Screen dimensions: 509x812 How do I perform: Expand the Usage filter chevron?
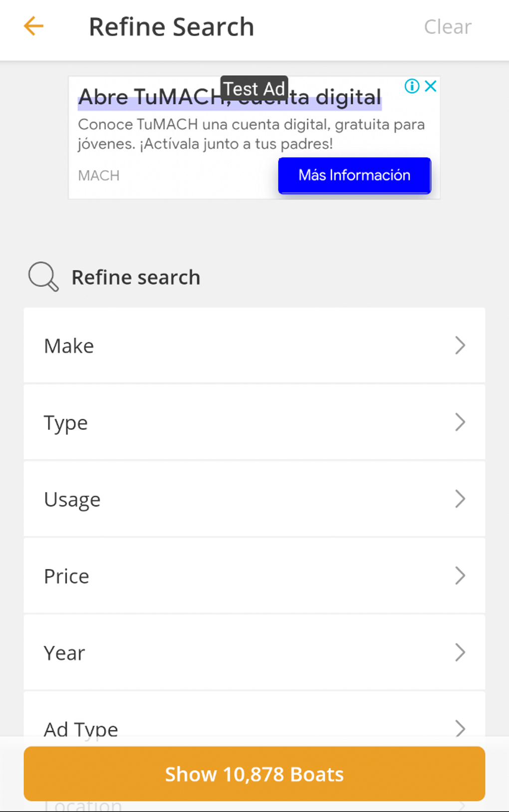pyautogui.click(x=460, y=499)
